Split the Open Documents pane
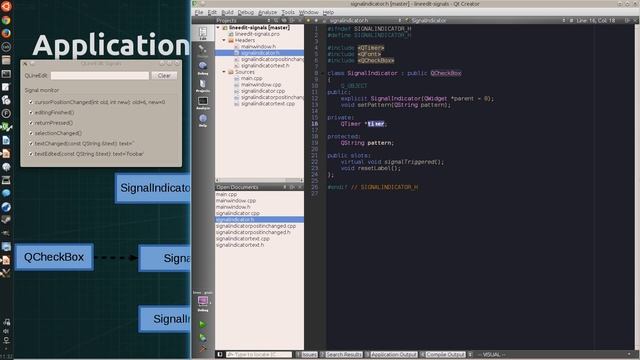 pyautogui.click(x=292, y=187)
